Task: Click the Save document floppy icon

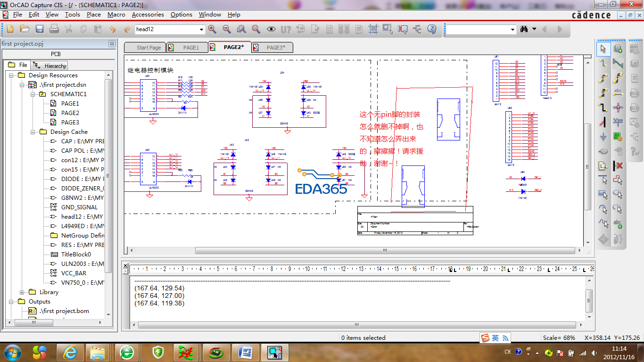Action: [40, 29]
